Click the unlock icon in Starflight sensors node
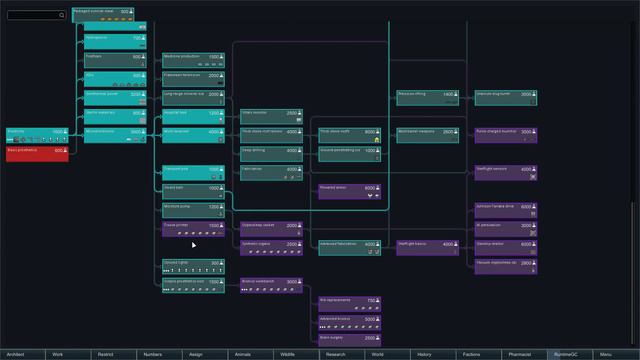The height and width of the screenshot is (360, 640). (x=533, y=177)
